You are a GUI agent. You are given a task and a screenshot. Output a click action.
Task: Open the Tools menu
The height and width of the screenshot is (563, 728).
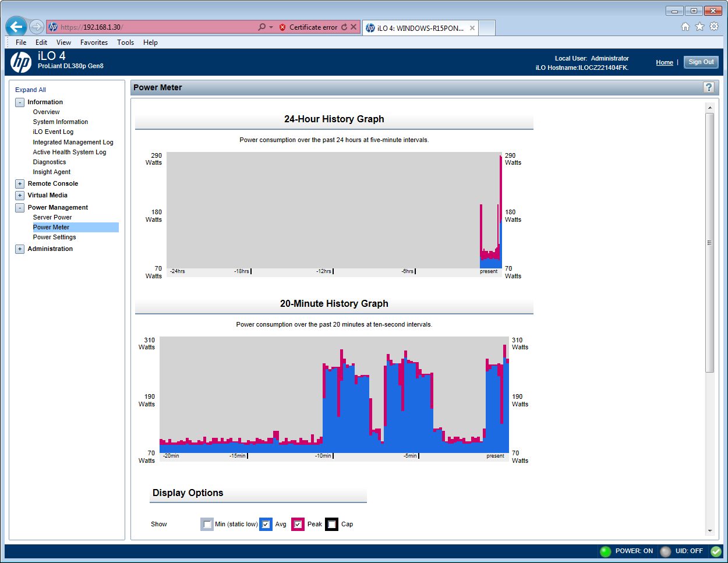click(x=126, y=43)
